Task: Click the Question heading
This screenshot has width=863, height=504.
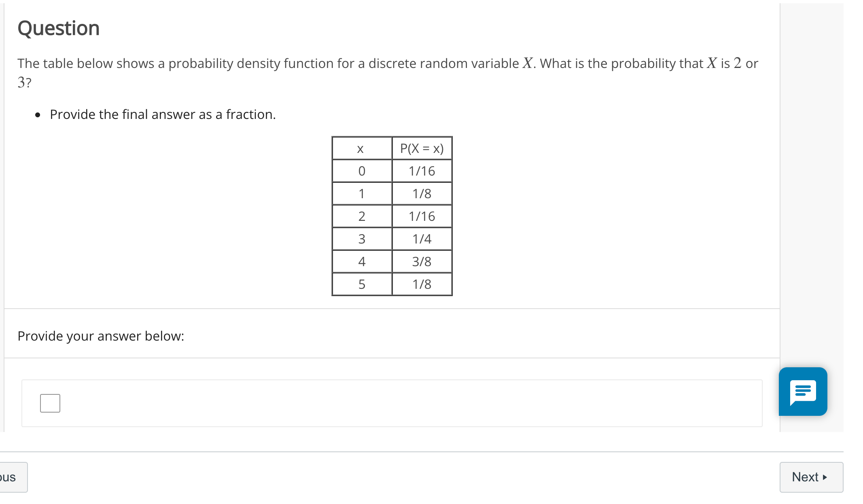Action: point(59,28)
